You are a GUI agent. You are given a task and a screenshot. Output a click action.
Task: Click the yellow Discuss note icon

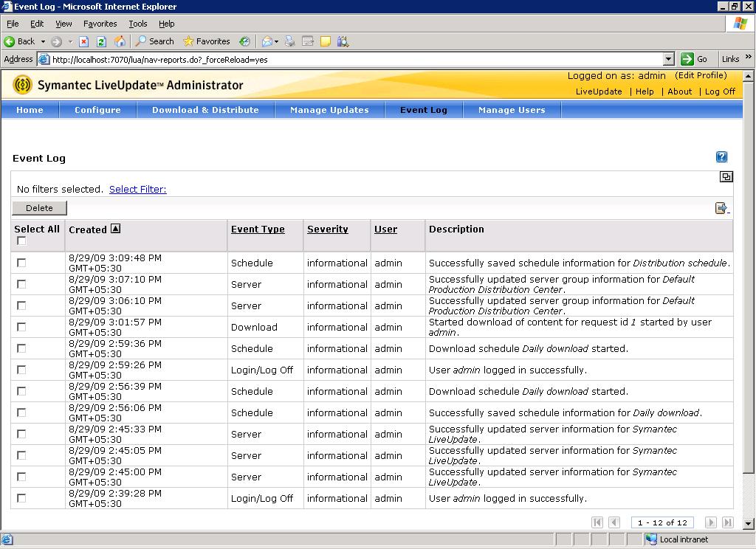[326, 41]
